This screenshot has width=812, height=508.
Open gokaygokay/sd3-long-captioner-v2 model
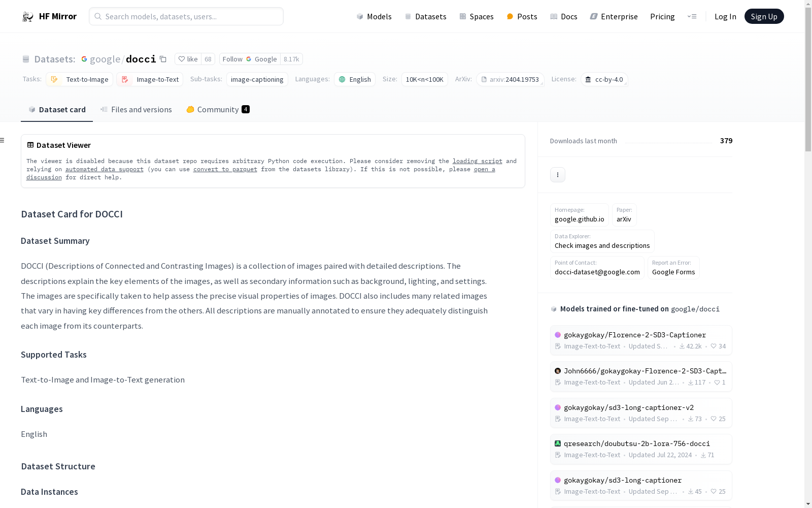(x=641, y=413)
